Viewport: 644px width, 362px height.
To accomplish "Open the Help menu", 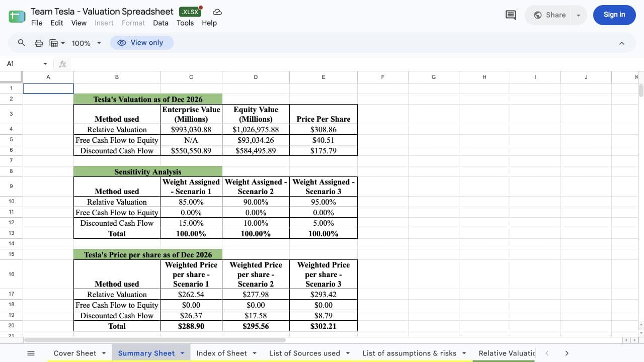I will (209, 23).
